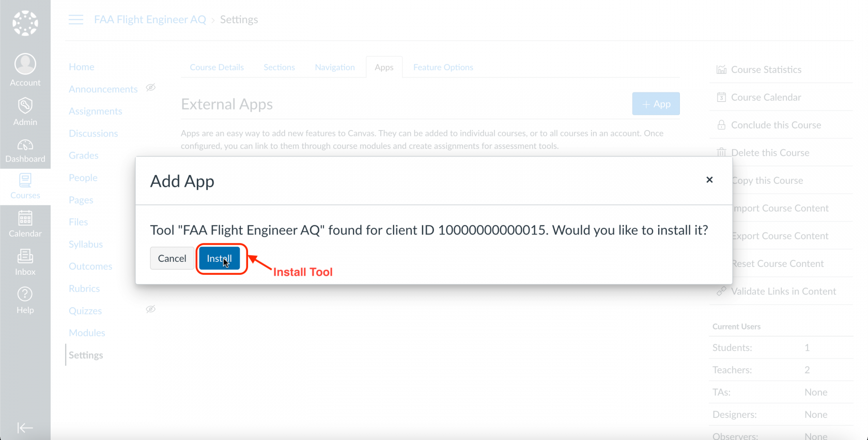Open Quizzes in course menu

coord(85,311)
